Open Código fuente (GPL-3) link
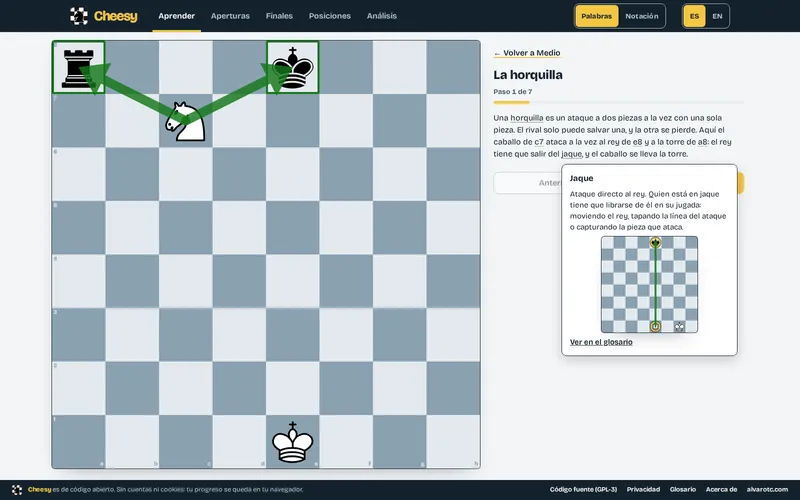800x500 pixels. pyautogui.click(x=583, y=490)
